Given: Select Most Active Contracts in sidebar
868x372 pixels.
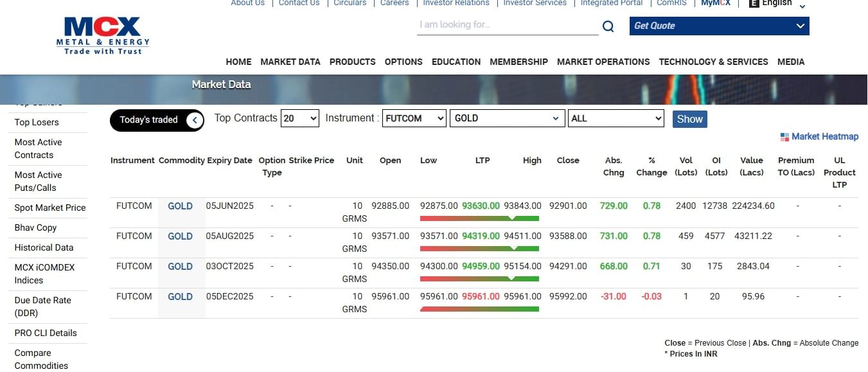Looking at the screenshot, I should [39, 148].
